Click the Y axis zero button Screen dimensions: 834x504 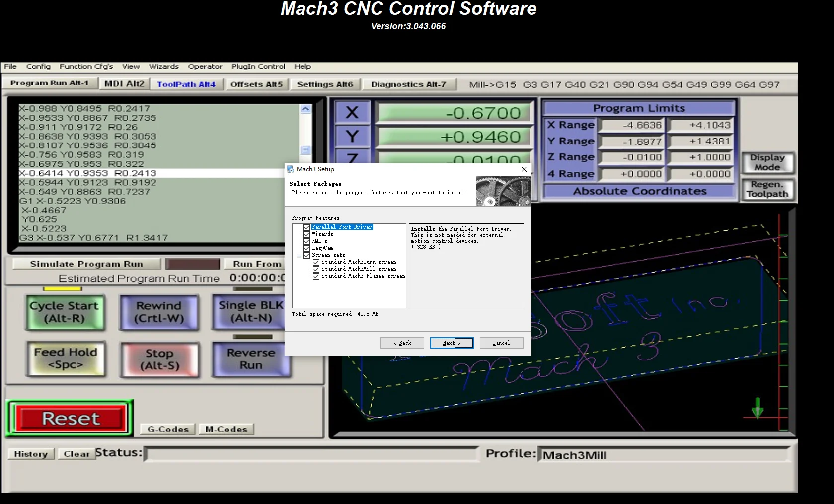click(352, 136)
